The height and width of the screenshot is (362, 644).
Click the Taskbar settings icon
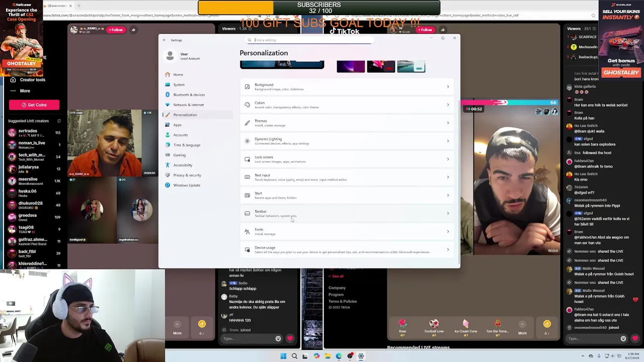[x=247, y=213]
